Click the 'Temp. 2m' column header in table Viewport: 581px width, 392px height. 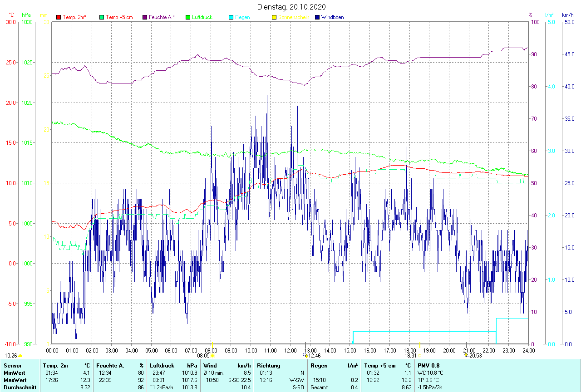(55, 366)
